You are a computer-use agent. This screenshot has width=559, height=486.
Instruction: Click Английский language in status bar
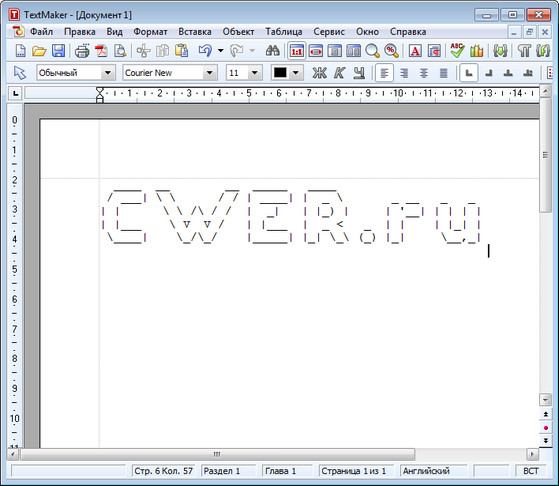(x=426, y=471)
